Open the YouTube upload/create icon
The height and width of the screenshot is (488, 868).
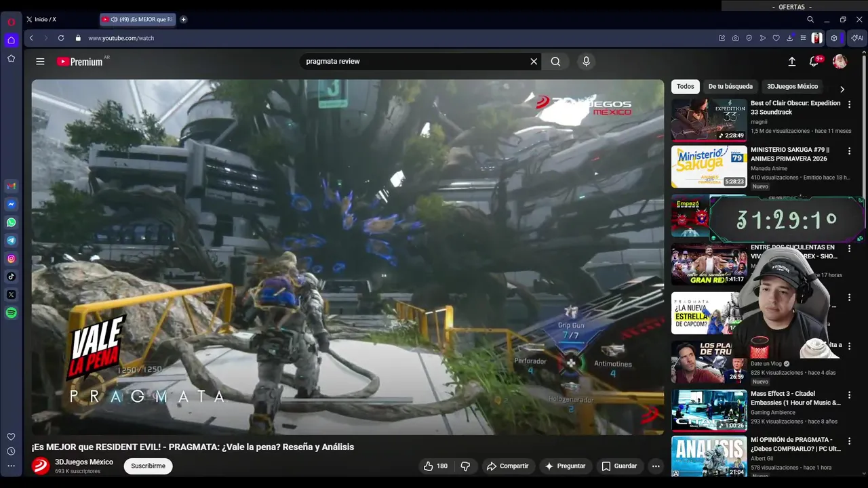(x=791, y=62)
